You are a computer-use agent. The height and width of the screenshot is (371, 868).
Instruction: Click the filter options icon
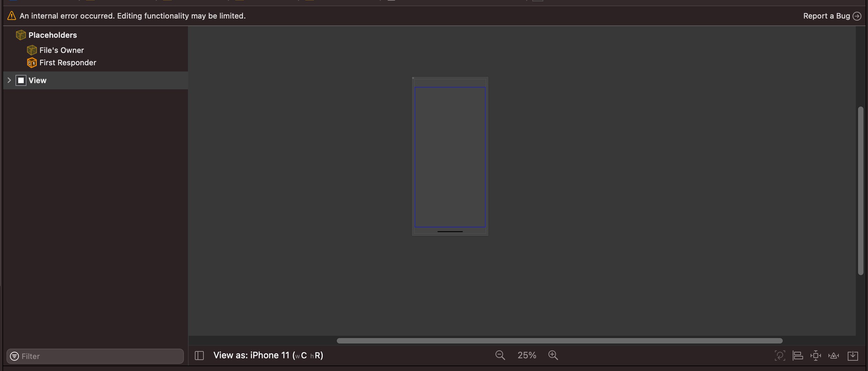14,356
